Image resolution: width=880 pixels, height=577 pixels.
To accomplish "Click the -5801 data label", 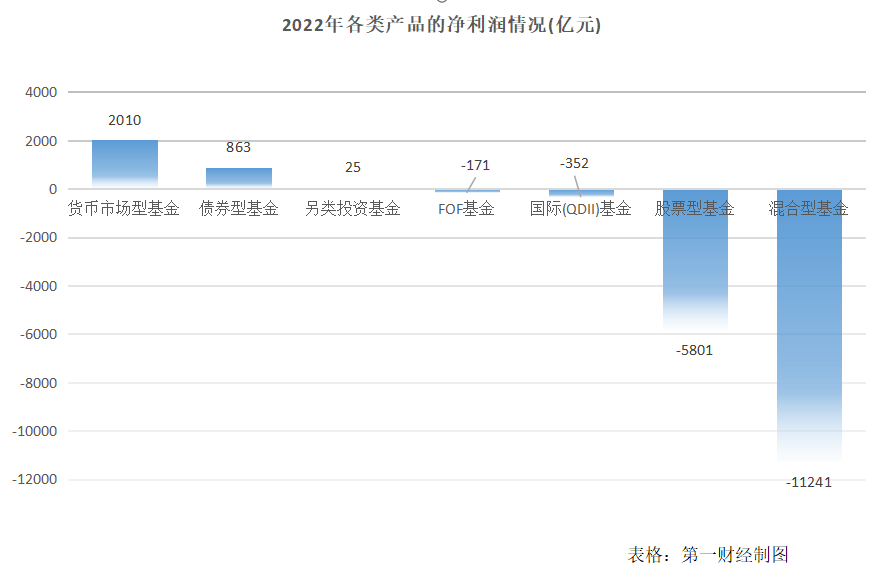I will [x=695, y=350].
